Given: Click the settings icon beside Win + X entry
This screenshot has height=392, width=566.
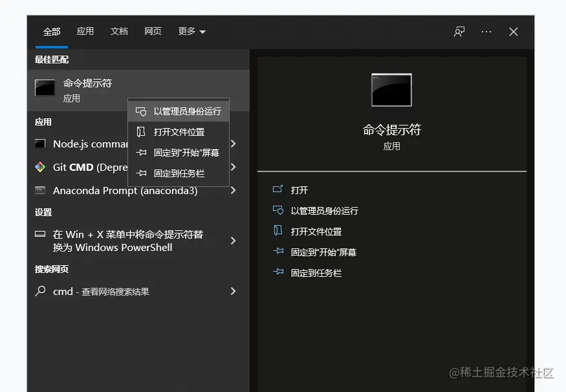Looking at the screenshot, I should 40,234.
